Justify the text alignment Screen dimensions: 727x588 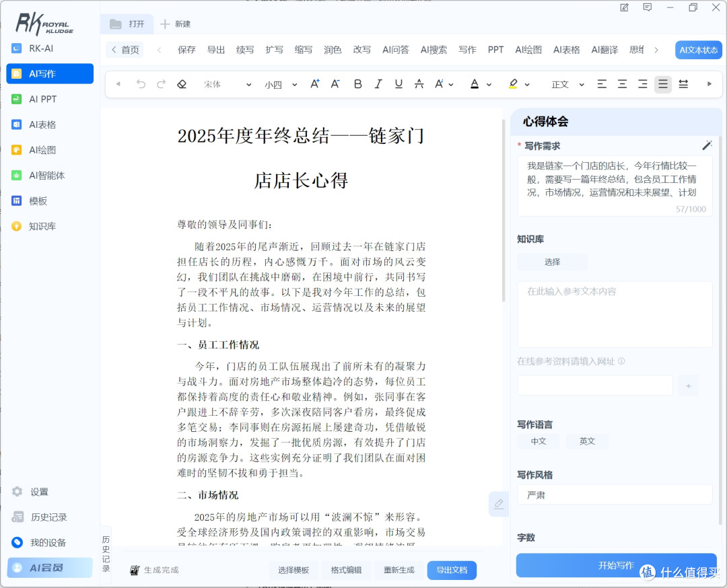coord(663,84)
